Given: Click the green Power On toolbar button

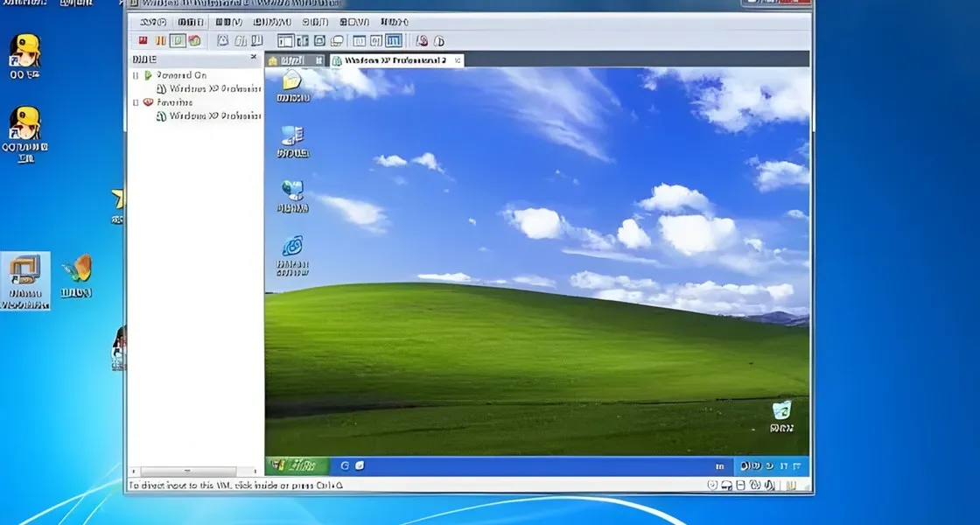Looking at the screenshot, I should [x=178, y=40].
